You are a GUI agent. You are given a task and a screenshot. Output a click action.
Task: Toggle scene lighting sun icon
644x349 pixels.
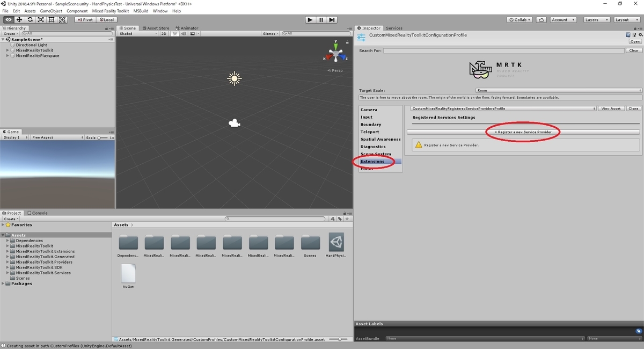(174, 33)
